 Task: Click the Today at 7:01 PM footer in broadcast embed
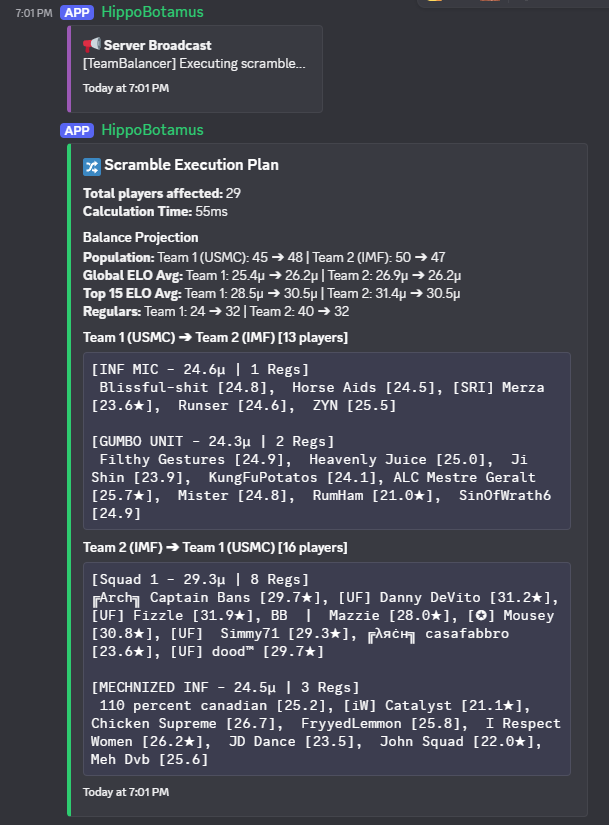[126, 88]
